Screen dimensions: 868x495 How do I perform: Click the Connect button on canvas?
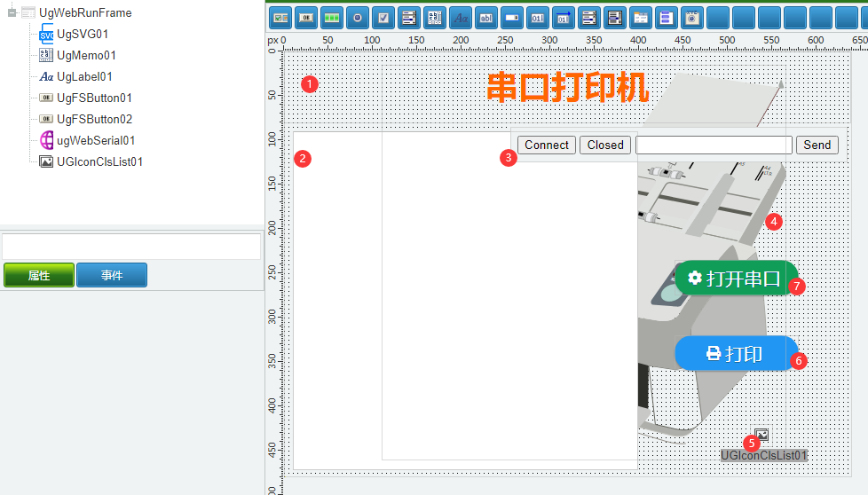547,145
